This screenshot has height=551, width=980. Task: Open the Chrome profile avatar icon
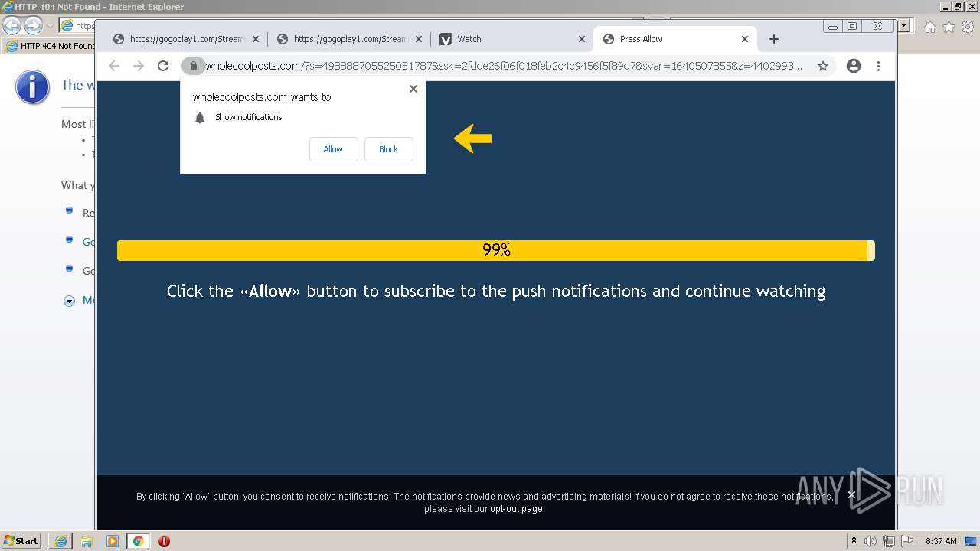854,66
